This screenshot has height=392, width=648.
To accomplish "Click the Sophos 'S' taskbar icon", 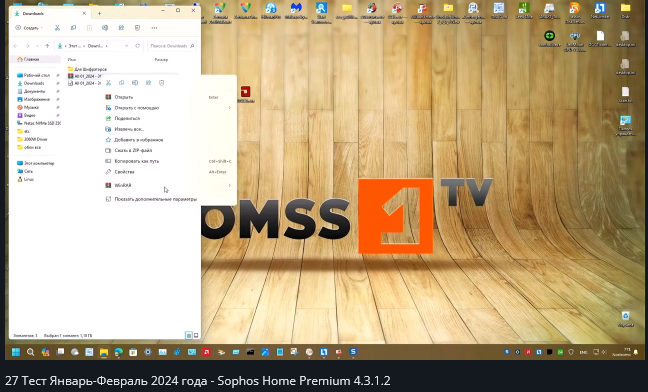I will point(353,352).
